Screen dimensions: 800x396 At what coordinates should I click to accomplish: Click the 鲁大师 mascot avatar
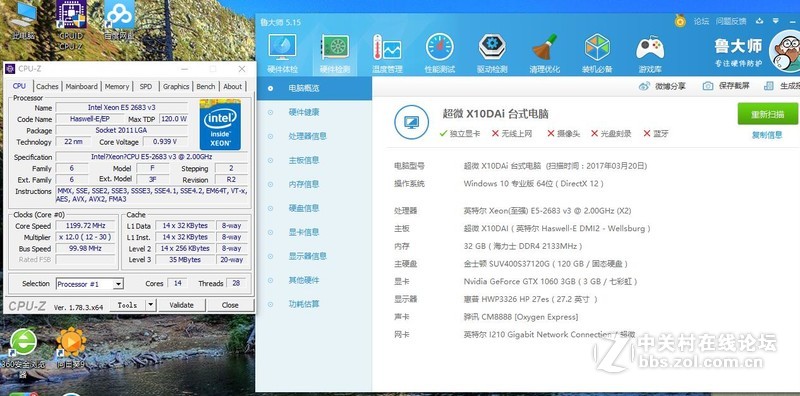786,51
